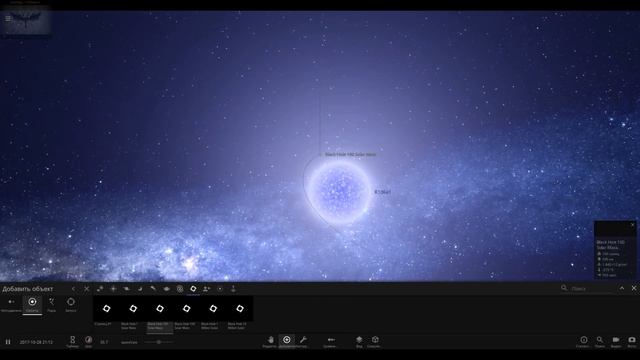Click the magnifier icon beside the search field

point(564,288)
